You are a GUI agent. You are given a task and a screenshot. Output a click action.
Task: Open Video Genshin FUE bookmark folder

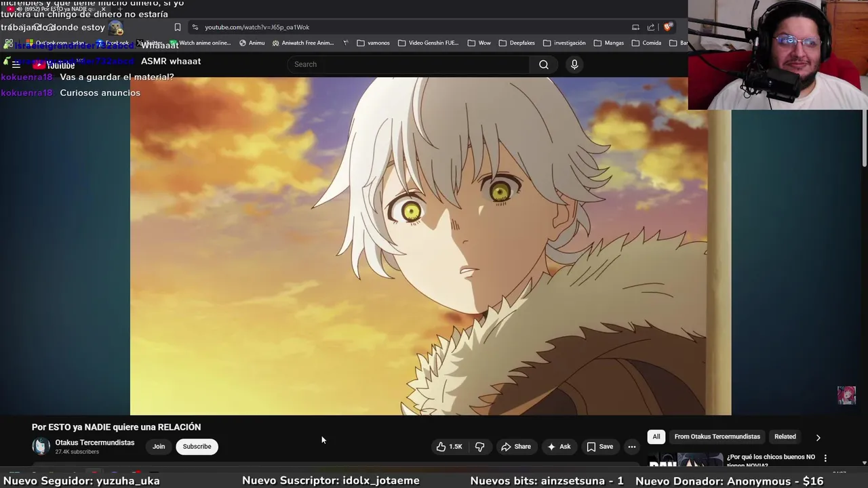(x=428, y=43)
